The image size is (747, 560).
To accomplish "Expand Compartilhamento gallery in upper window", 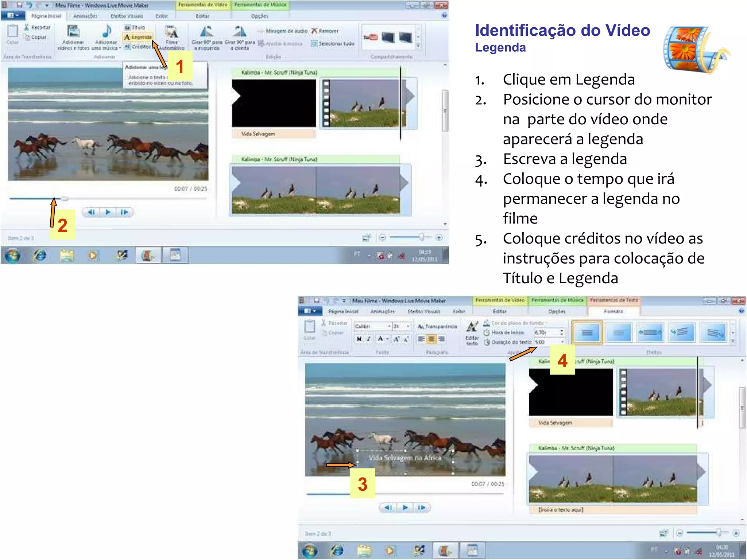I will point(418,46).
